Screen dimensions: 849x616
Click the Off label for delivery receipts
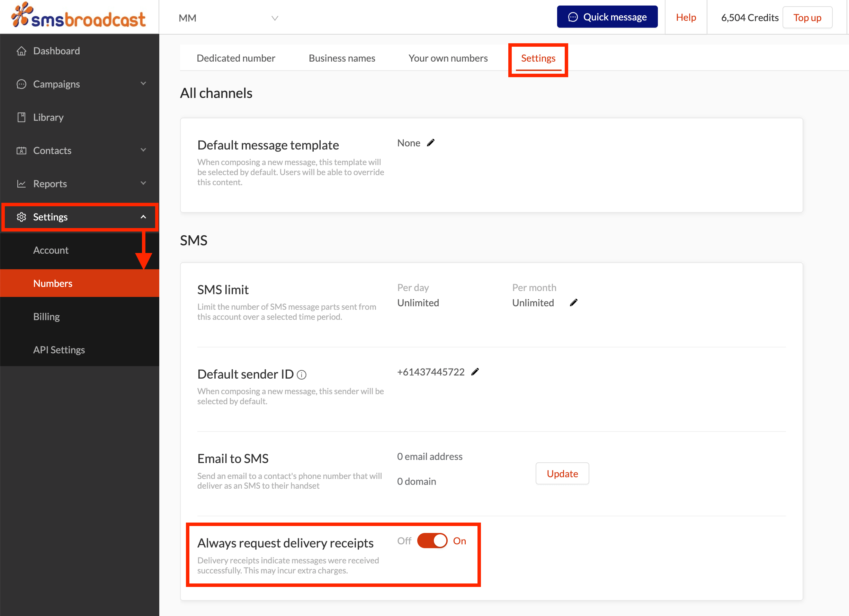pyautogui.click(x=404, y=541)
